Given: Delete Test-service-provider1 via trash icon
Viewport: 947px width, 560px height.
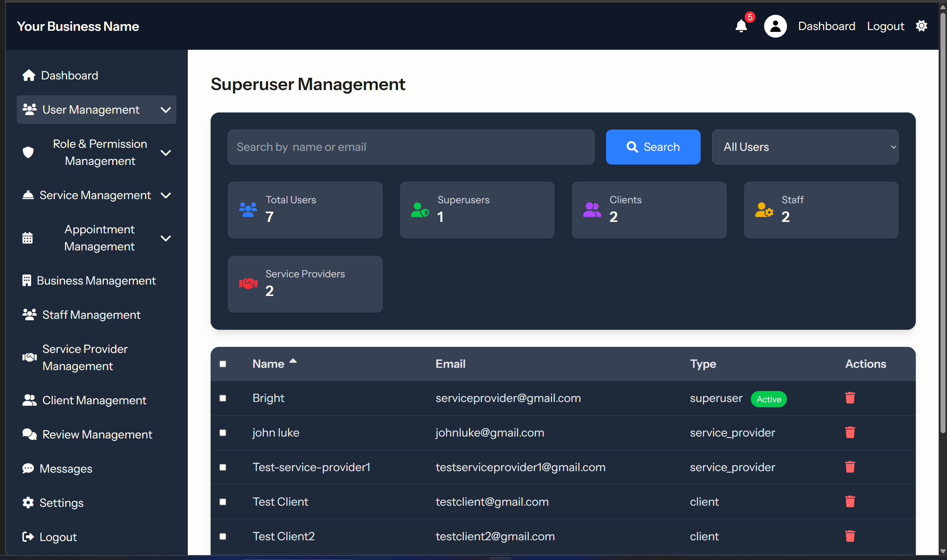Looking at the screenshot, I should point(850,467).
